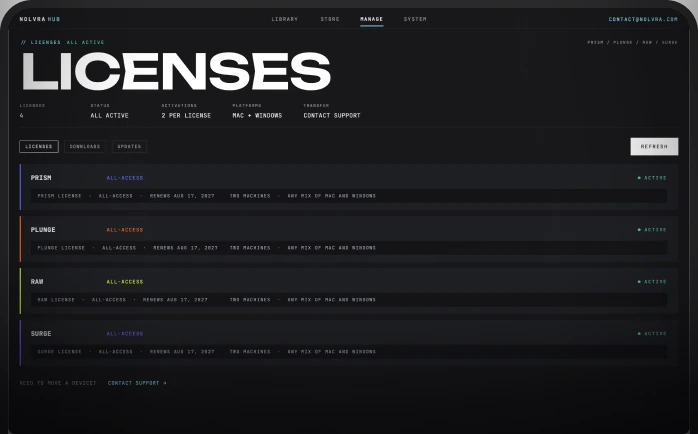Click the orange ALL-ACCESS tag beside PLUNGE

[x=125, y=230]
